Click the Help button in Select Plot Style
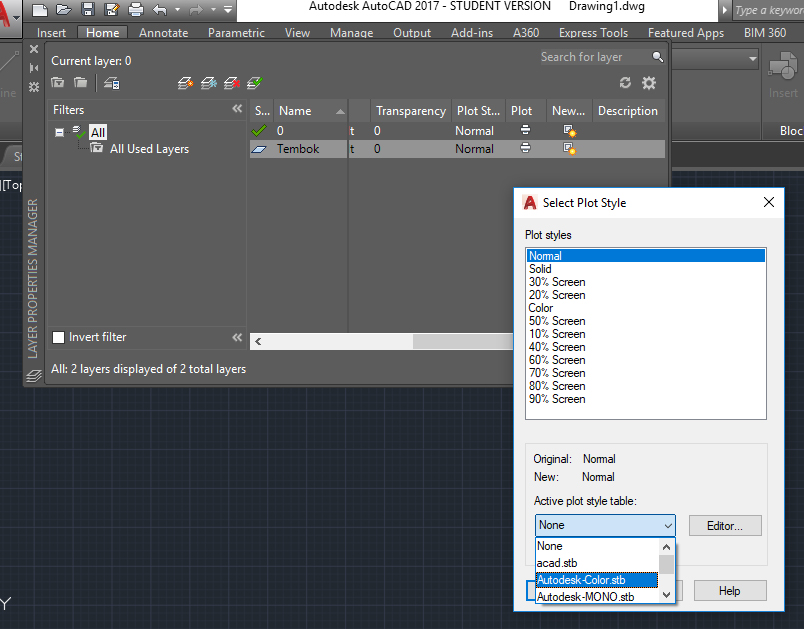The image size is (804, 629). click(730, 591)
